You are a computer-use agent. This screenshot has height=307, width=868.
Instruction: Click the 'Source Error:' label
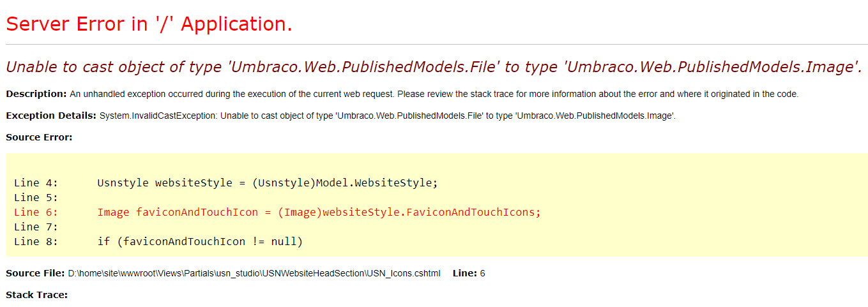click(39, 137)
